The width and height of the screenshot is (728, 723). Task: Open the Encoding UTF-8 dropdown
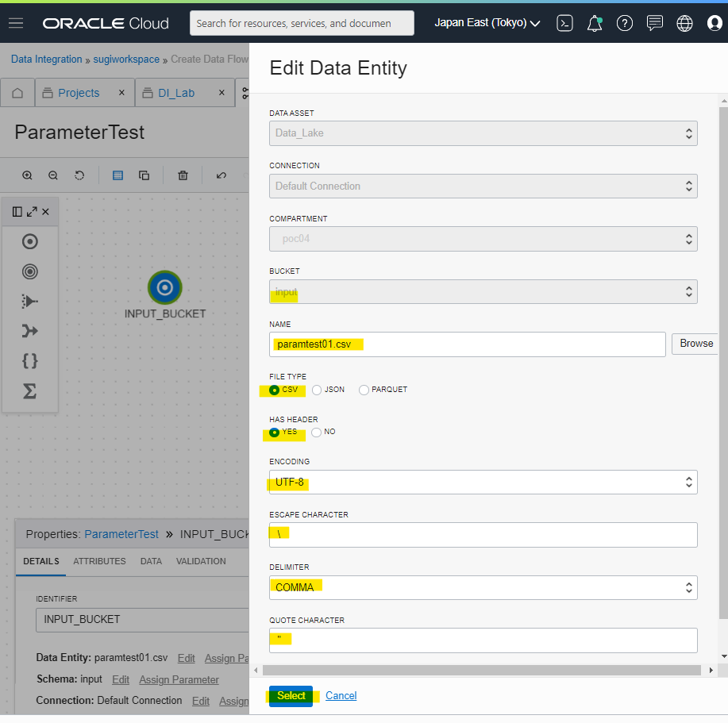click(x=483, y=483)
